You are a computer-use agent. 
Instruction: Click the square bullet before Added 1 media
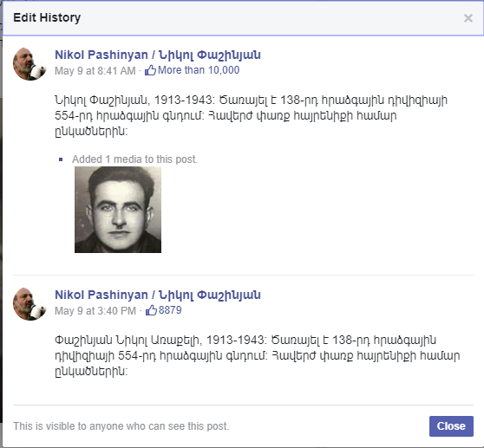[61, 159]
